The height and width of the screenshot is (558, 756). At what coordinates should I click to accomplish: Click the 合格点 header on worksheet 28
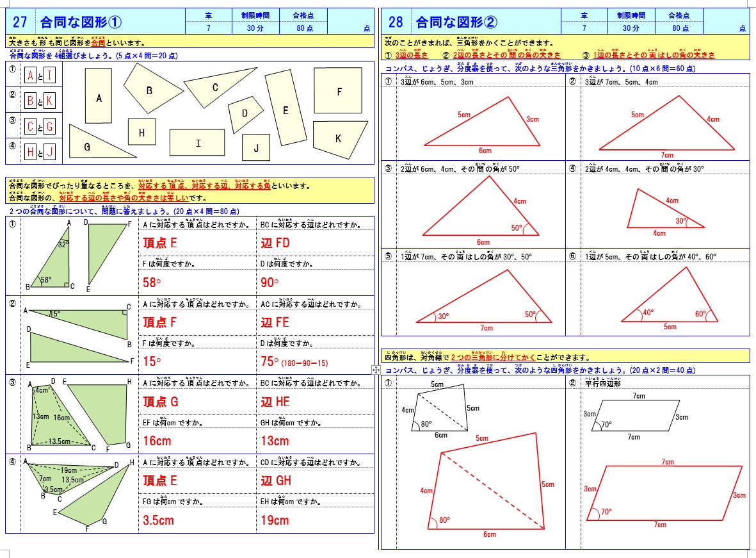pyautogui.click(x=679, y=15)
